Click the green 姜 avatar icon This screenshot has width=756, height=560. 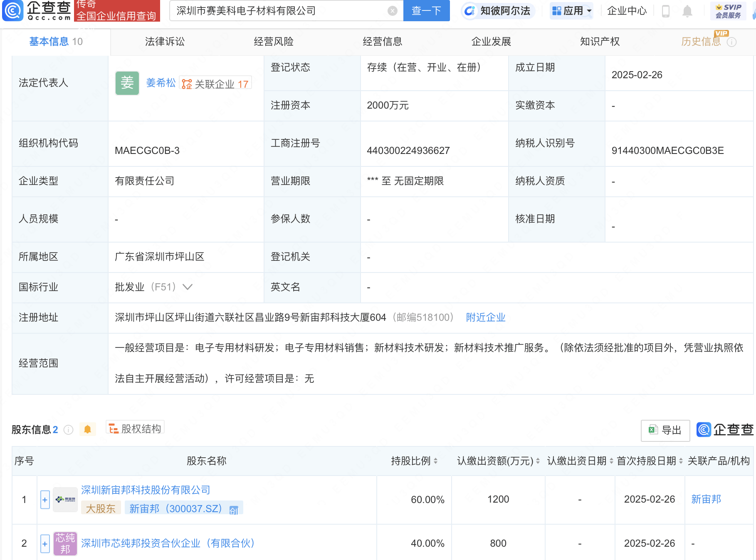click(x=127, y=83)
